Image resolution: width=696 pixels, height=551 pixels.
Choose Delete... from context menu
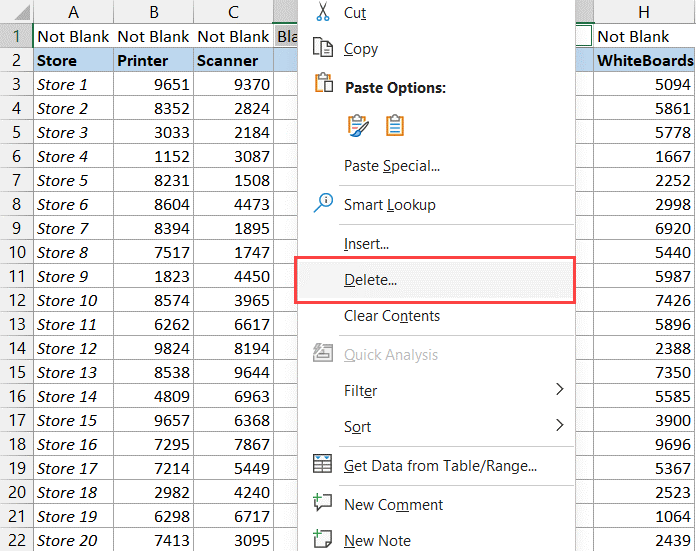[x=435, y=280]
